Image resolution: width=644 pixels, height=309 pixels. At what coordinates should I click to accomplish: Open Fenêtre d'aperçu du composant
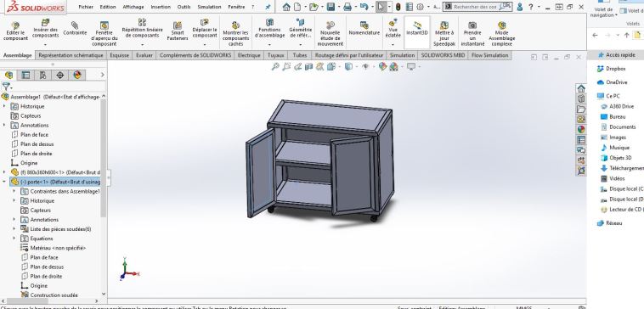(105, 34)
